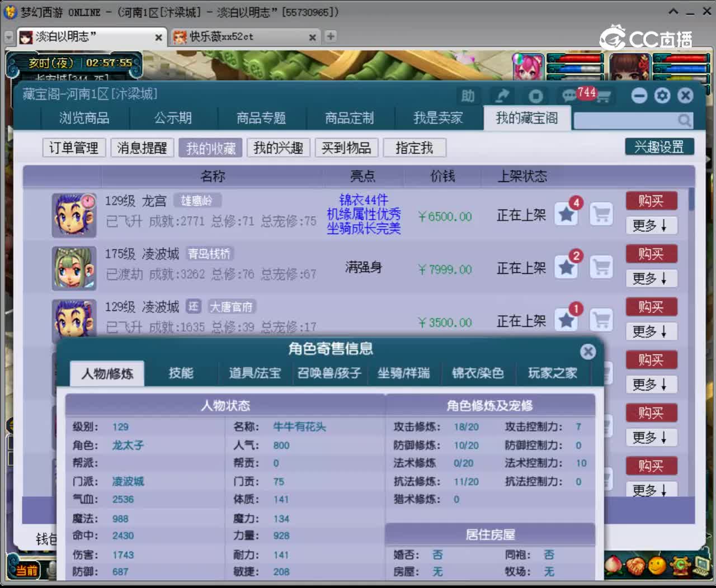Open the 助 help icon in header
This screenshot has width=716, height=588.
tap(468, 96)
